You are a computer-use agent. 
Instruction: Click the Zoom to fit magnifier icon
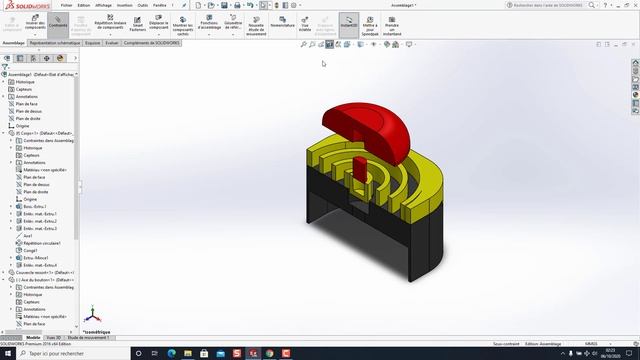pos(304,44)
